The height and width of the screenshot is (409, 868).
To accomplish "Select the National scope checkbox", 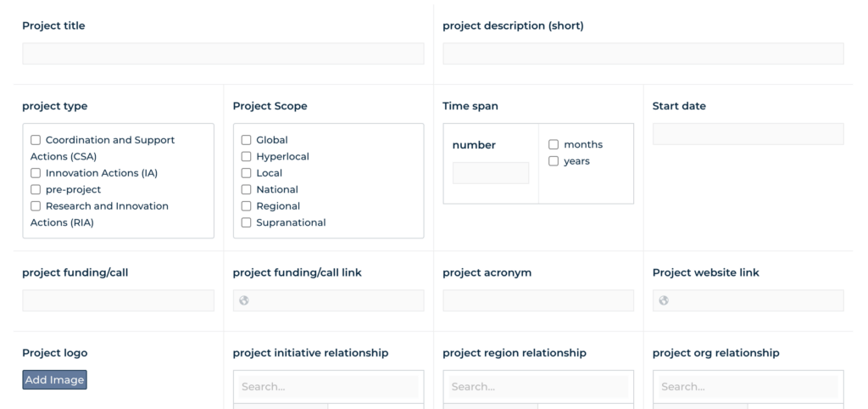I will click(x=247, y=189).
